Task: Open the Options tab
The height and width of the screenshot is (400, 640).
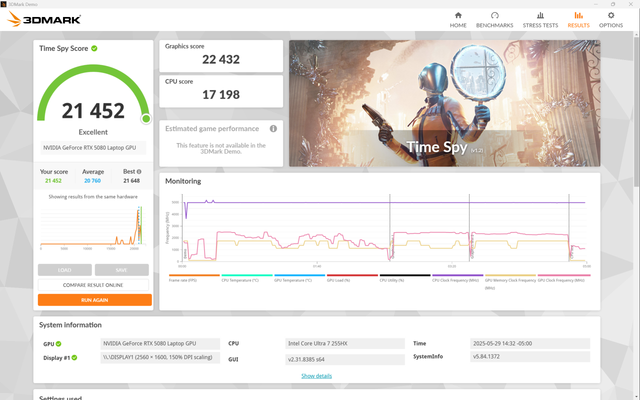Action: click(x=611, y=20)
